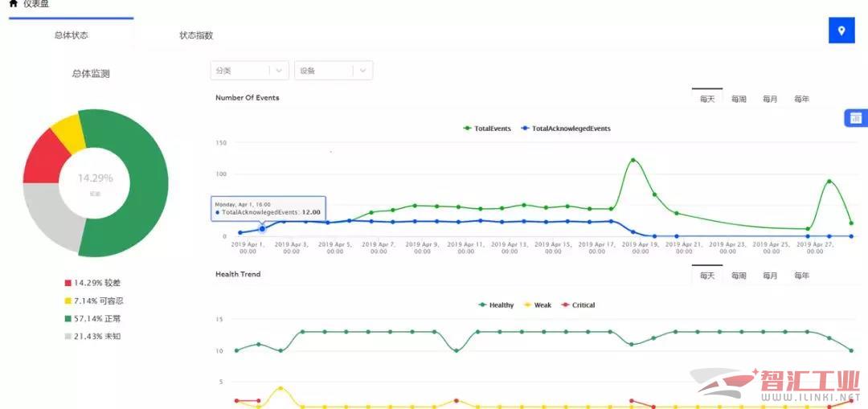Toggle TotalAcknowlegedEvents legend series
The image size is (868, 409).
[x=566, y=129]
